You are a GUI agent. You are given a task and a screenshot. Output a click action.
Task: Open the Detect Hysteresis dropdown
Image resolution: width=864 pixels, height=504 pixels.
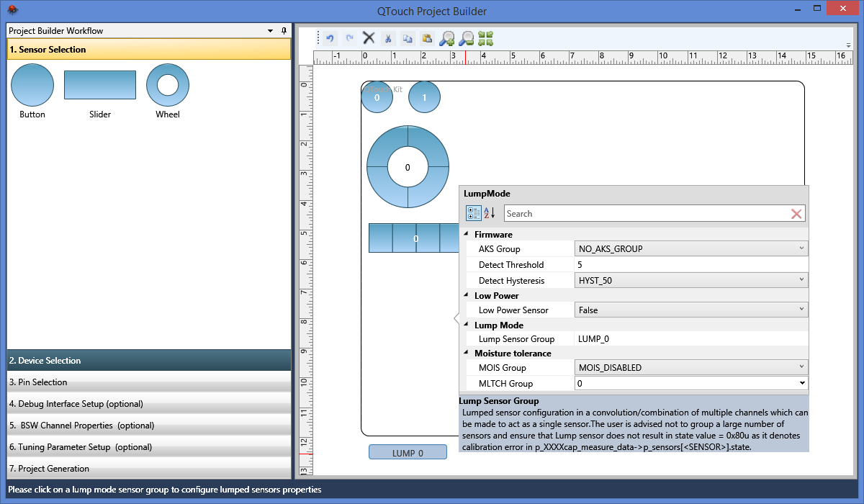point(802,281)
